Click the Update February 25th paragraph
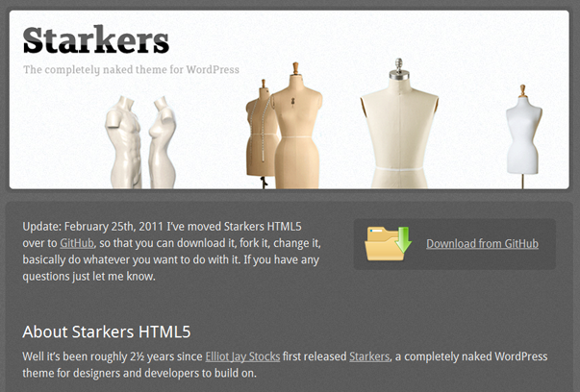 171,251
